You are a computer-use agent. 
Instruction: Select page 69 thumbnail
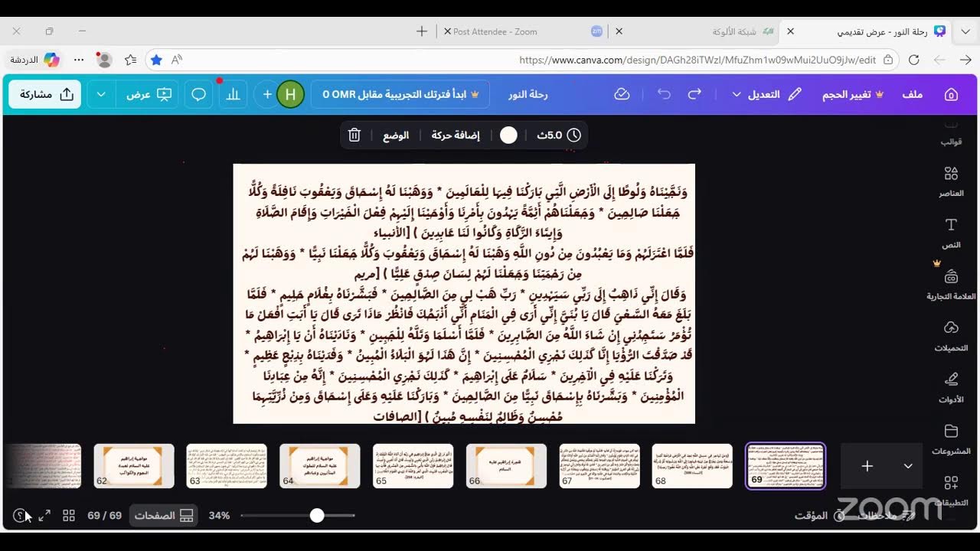pyautogui.click(x=786, y=465)
